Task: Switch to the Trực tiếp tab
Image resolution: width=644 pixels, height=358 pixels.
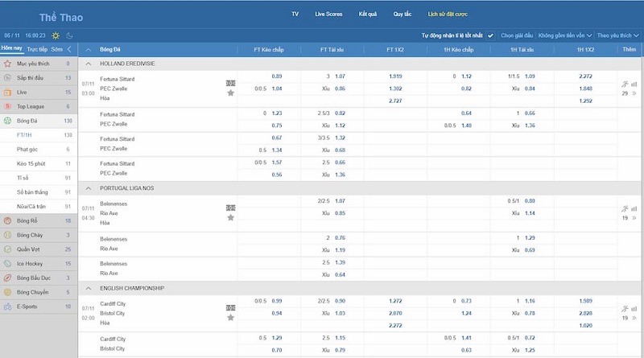Action: [37, 49]
